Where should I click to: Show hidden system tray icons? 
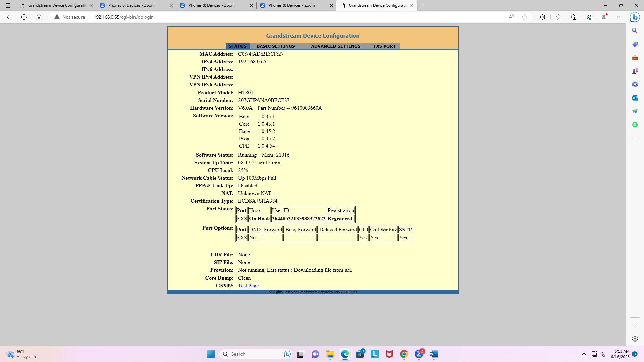(584, 354)
